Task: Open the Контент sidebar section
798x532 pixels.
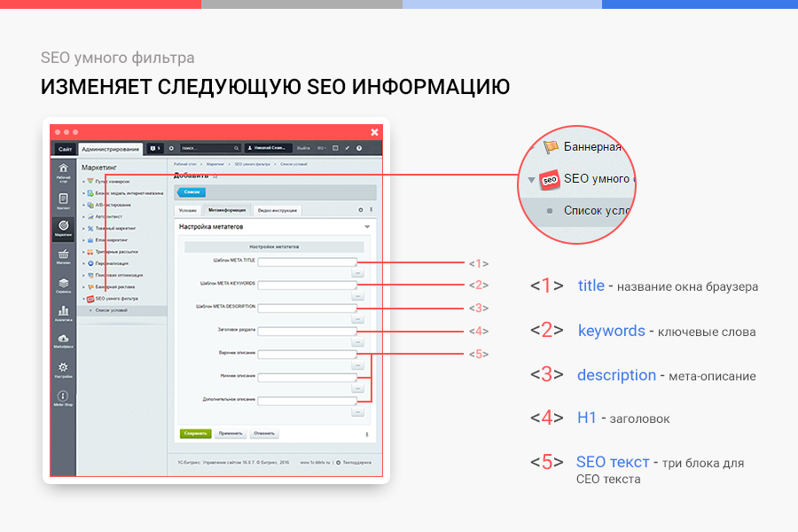Action: [63, 200]
